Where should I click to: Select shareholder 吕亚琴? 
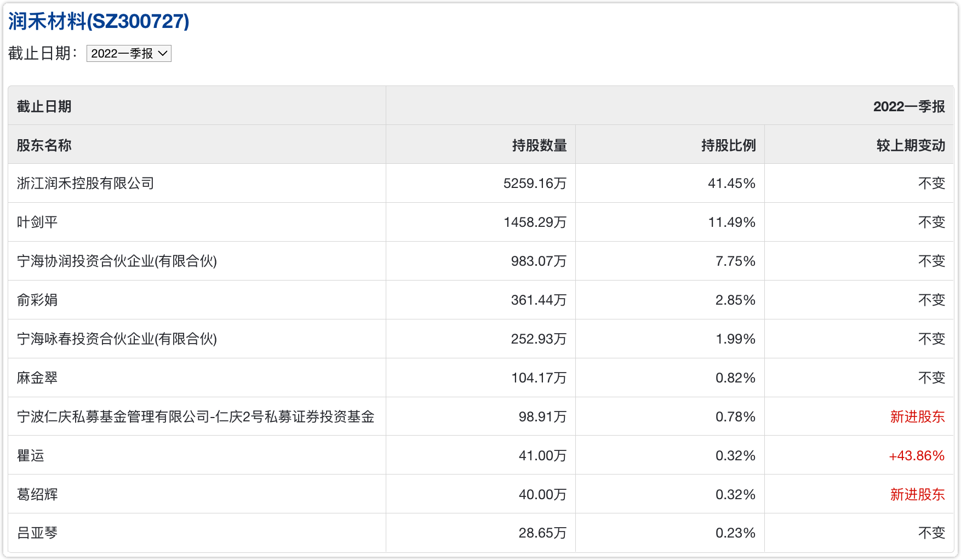tap(37, 533)
